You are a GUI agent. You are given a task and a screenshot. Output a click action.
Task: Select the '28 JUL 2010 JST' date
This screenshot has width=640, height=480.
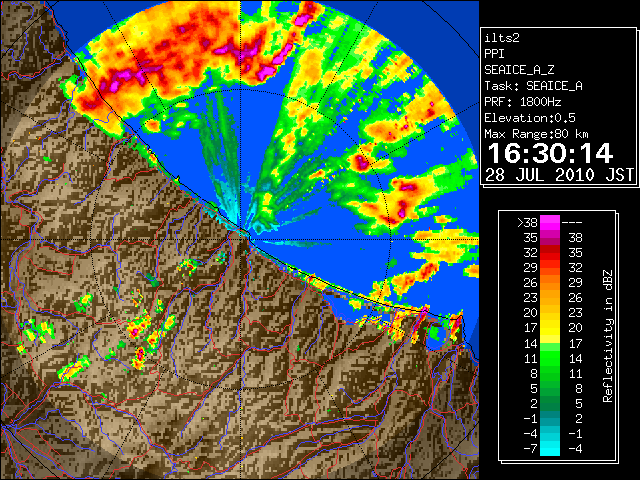[559, 175]
